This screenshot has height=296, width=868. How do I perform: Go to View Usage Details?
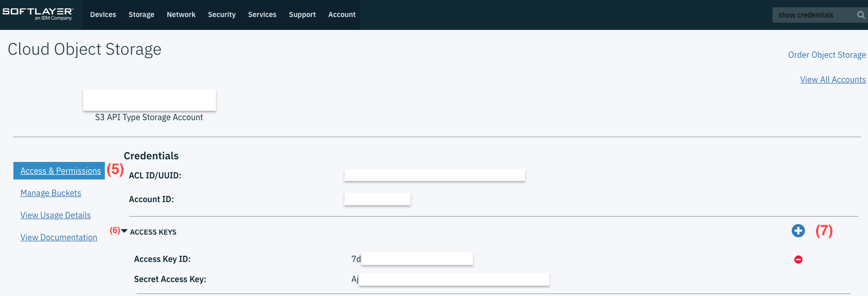click(x=55, y=215)
